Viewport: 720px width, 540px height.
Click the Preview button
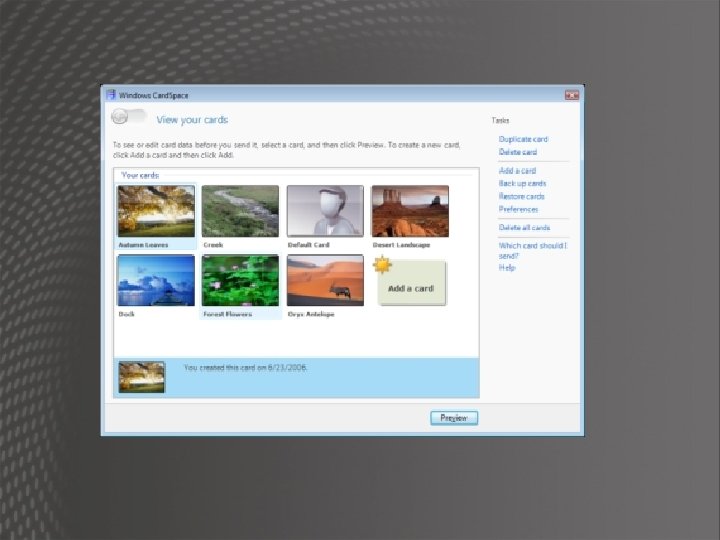[x=454, y=418]
